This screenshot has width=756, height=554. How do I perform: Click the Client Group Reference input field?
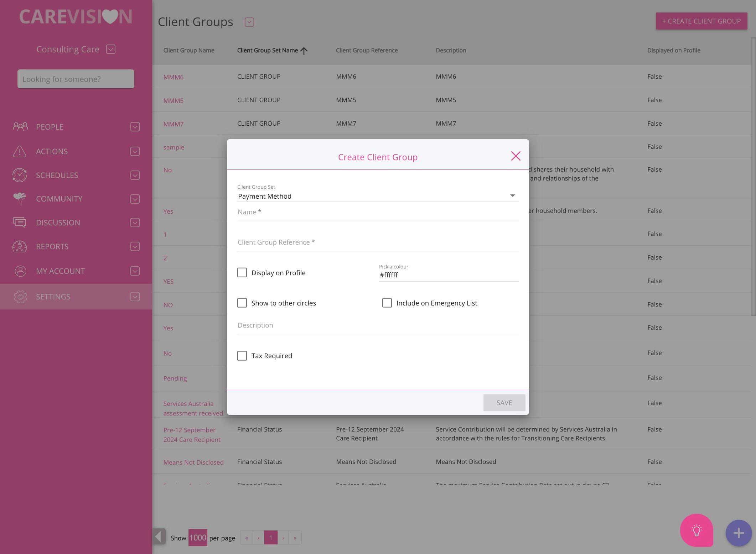[377, 242]
